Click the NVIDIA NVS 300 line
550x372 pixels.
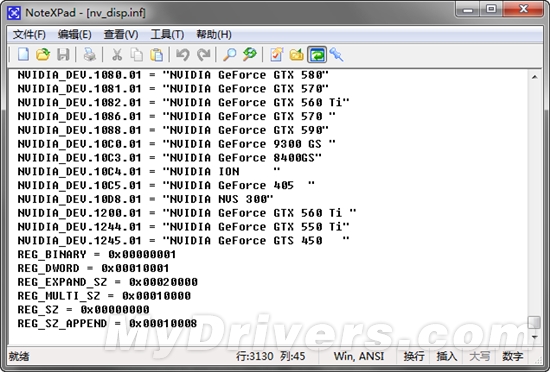coord(145,199)
